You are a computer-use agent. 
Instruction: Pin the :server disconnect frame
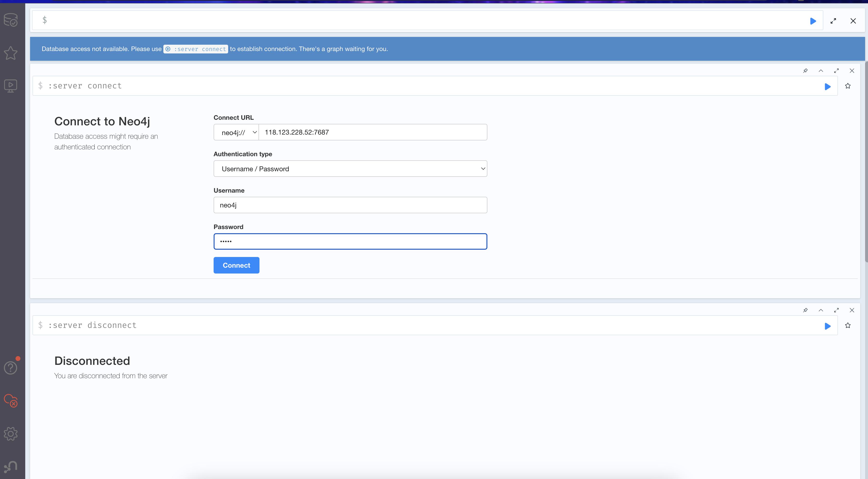pos(805,310)
